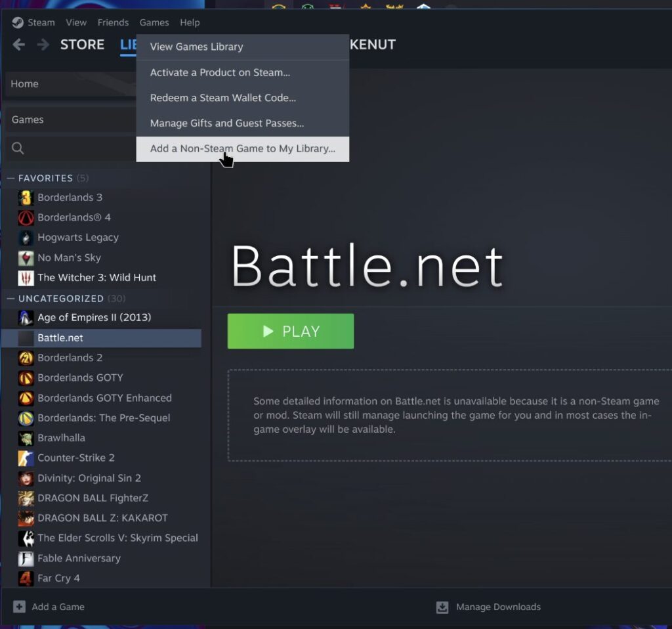Click the library search magnifier icon
Screen dimensions: 672x629
click(18, 148)
